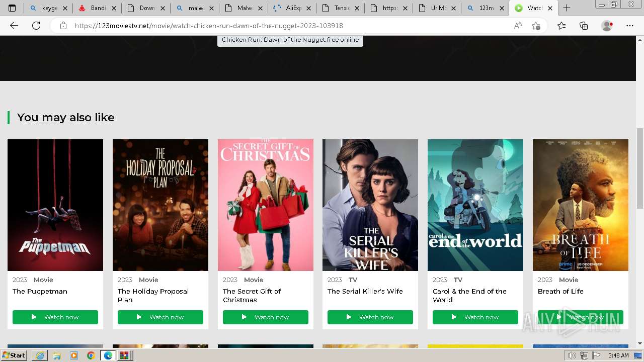Open Windows Media Player from taskbar
Image resolution: width=644 pixels, height=362 pixels.
pyautogui.click(x=74, y=355)
